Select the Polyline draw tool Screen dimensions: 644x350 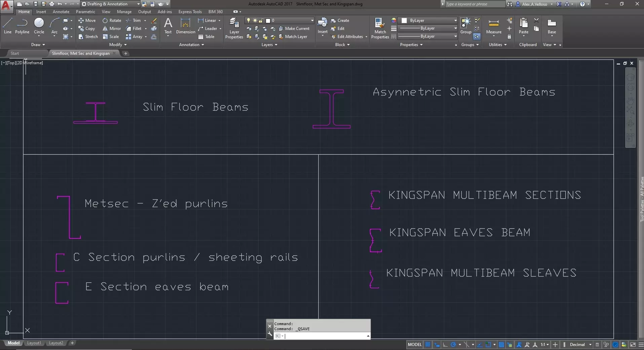[x=22, y=26]
